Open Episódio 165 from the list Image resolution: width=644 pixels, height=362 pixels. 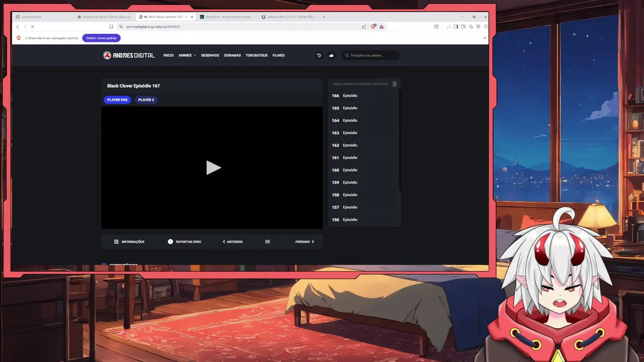[363, 108]
